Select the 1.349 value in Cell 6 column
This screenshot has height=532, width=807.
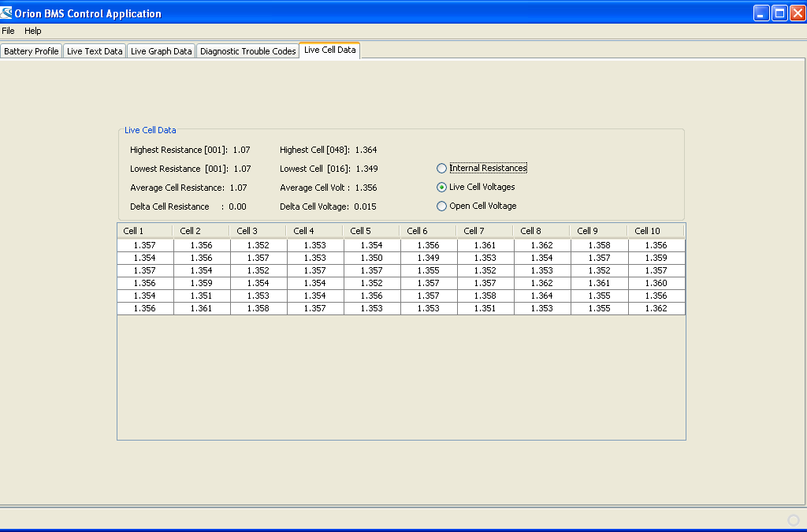(429, 258)
